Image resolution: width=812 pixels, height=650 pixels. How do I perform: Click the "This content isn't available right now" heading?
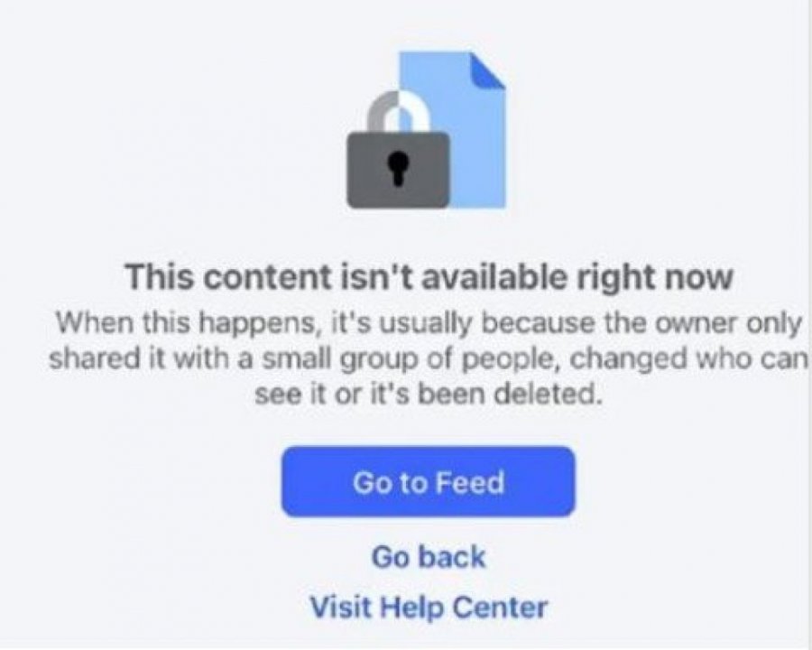point(429,277)
